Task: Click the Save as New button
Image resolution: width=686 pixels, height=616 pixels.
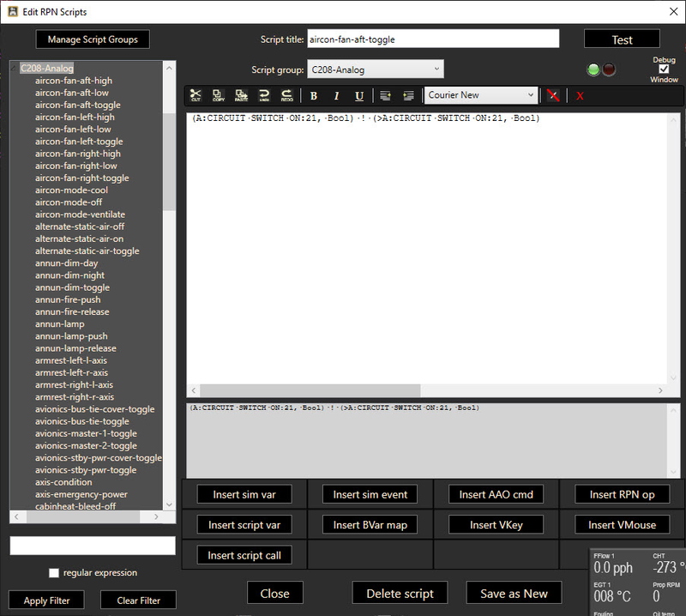Action: tap(513, 592)
